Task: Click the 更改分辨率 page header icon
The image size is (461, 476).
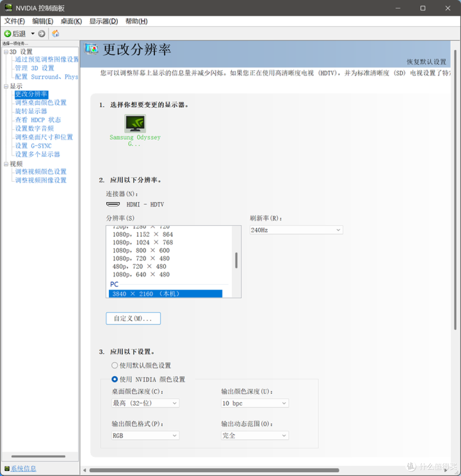Action: 91,49
